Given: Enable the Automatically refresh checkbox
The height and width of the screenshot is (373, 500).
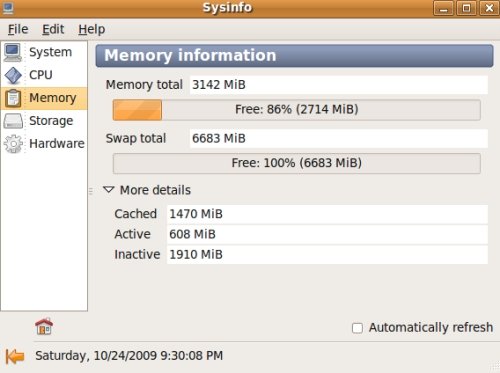Looking at the screenshot, I should [x=357, y=328].
